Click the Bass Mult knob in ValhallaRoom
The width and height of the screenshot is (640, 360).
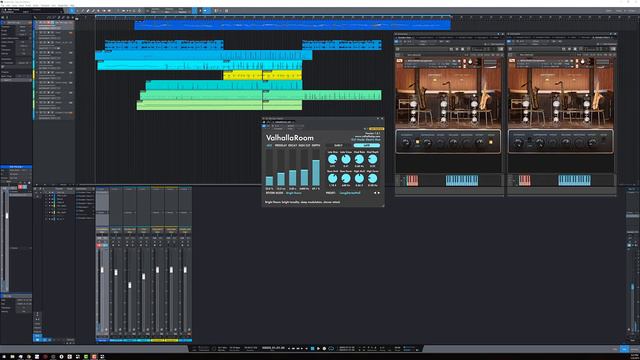pos(333,178)
